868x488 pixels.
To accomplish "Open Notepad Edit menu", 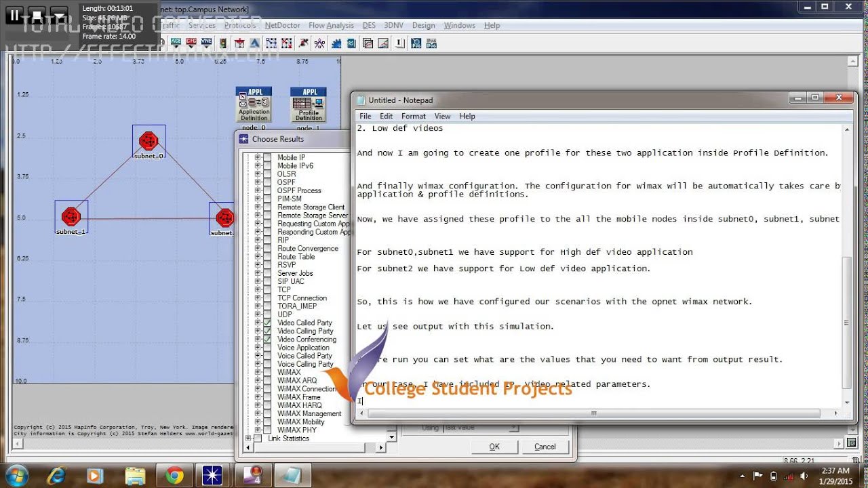I will [x=386, y=116].
